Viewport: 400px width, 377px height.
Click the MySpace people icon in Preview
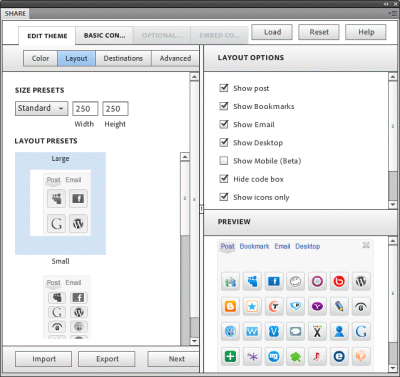click(252, 282)
